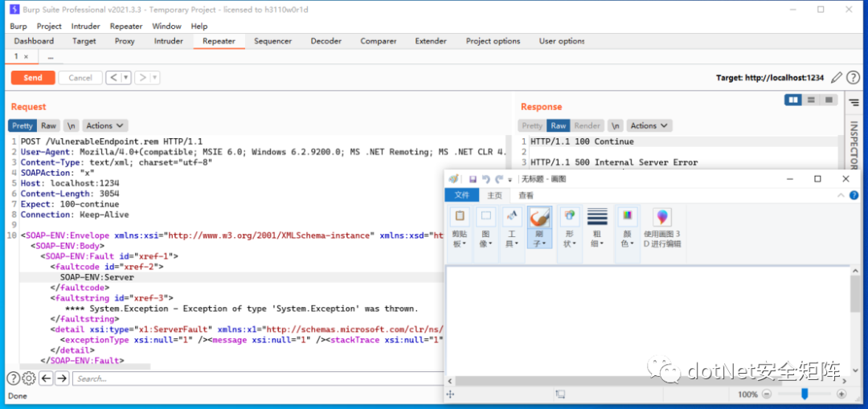
Task: Open the next-request history dropdown arrow
Action: pyautogui.click(x=155, y=77)
